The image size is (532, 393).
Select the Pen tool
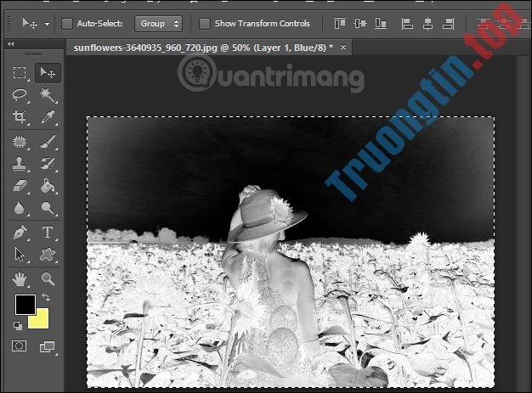tap(20, 233)
